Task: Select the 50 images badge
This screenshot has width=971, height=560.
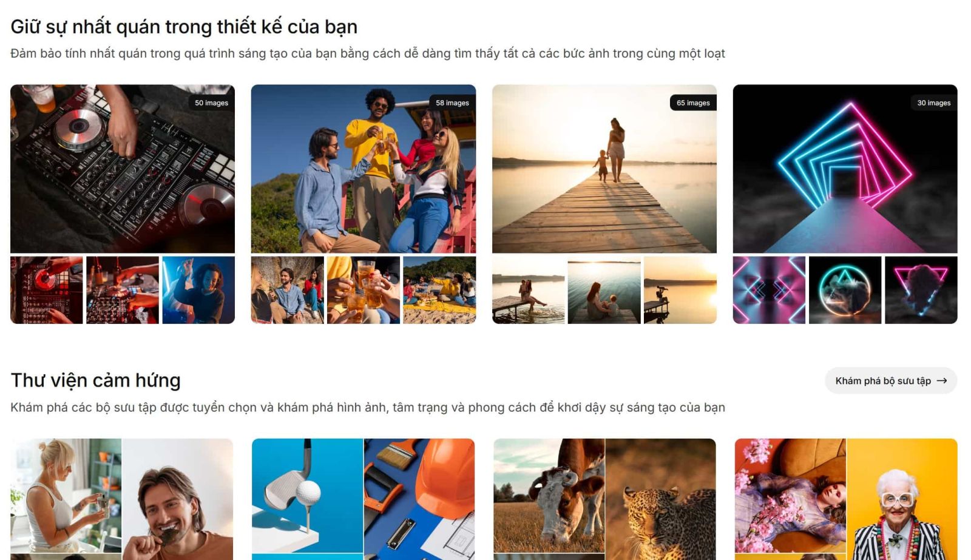Action: (211, 103)
